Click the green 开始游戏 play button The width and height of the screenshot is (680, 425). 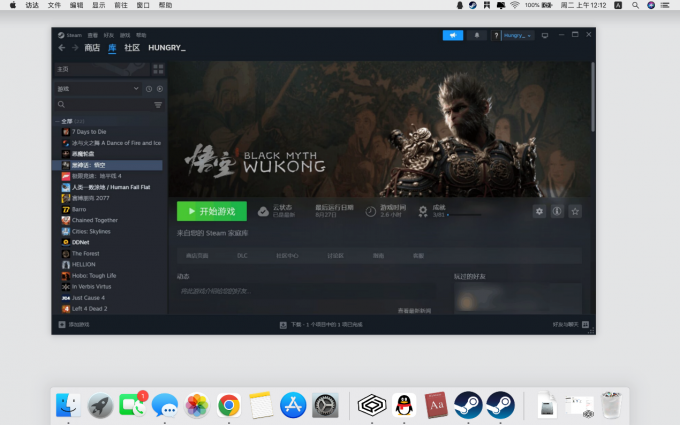(x=212, y=211)
